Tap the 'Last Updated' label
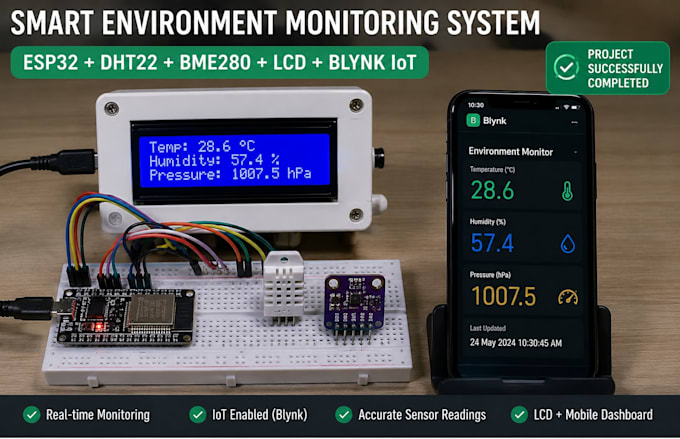The width and height of the screenshot is (680, 439). click(x=487, y=328)
